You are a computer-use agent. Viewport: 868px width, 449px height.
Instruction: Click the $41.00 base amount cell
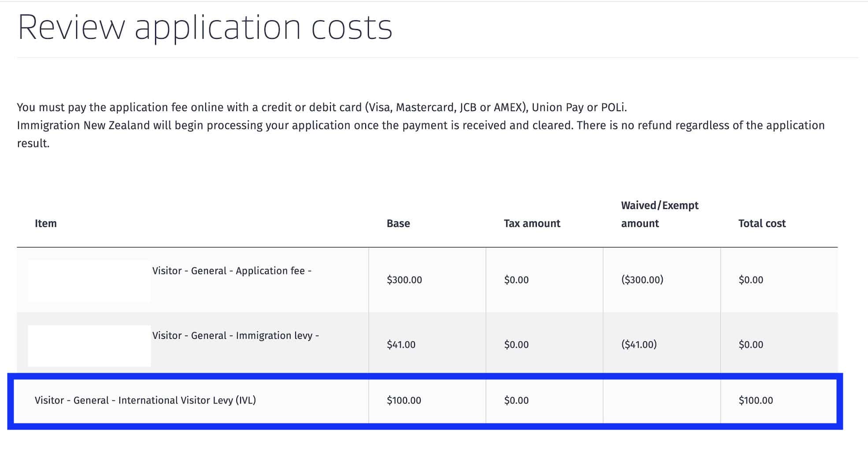point(400,344)
